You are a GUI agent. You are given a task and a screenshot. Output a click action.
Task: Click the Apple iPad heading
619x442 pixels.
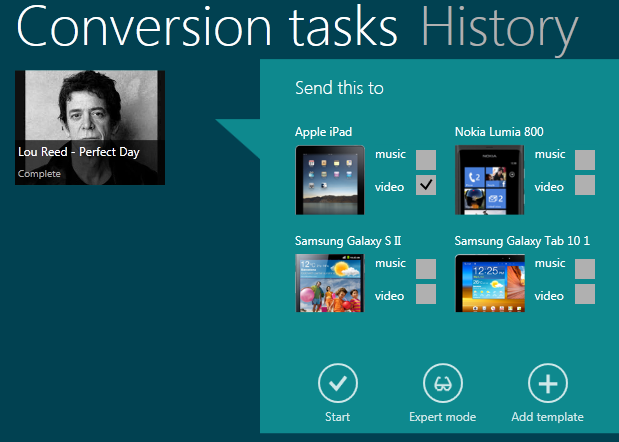point(323,132)
